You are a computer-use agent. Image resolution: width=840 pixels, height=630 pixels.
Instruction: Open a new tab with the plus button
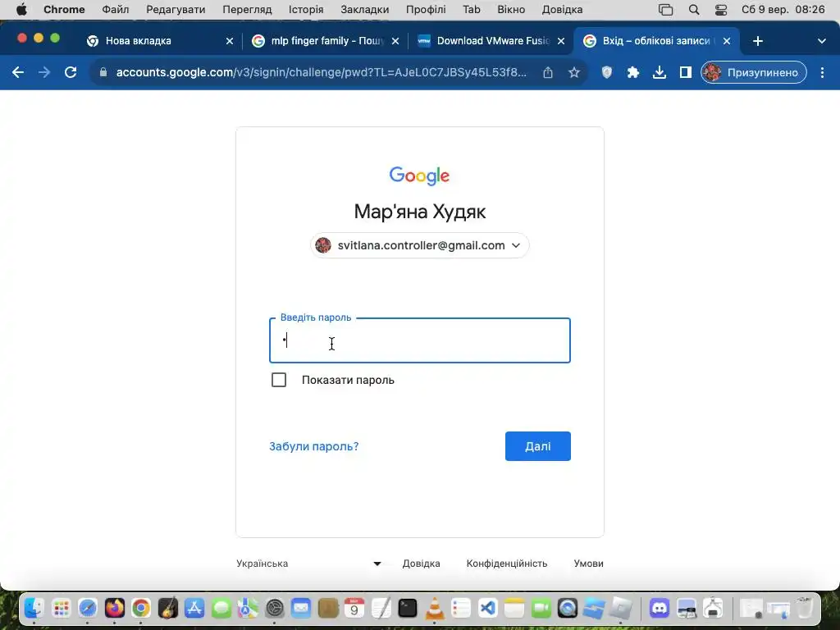[x=757, y=41]
